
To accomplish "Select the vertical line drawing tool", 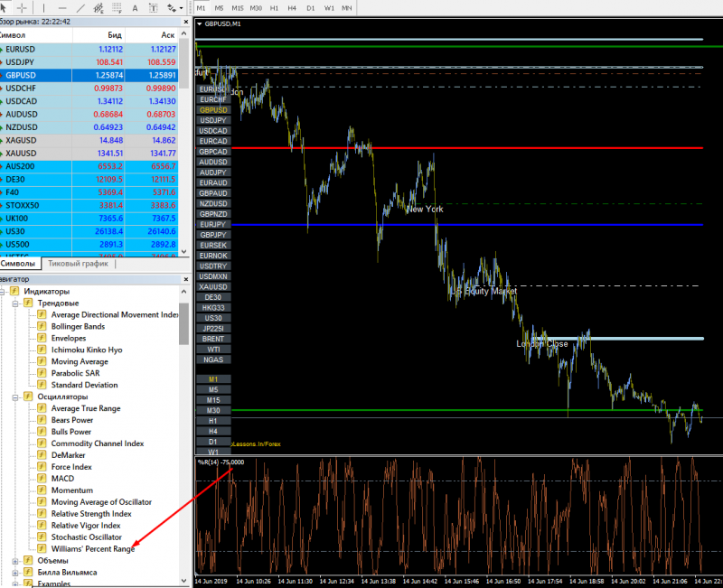I will click(x=44, y=8).
